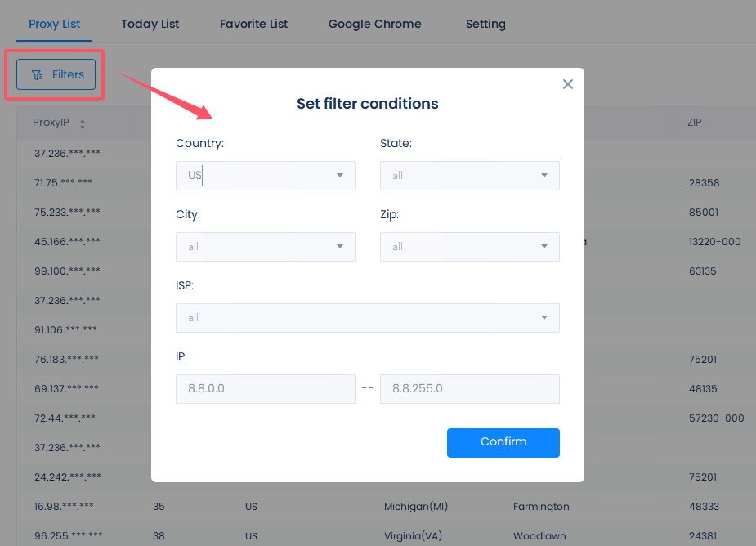Viewport: 756px width, 546px height.
Task: Open the Setting tab
Action: [485, 24]
